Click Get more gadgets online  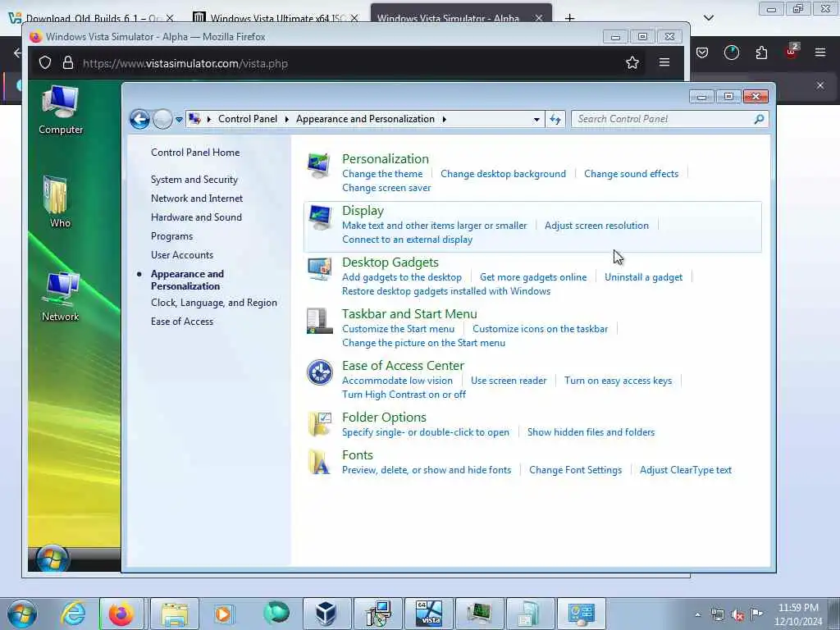tap(533, 277)
